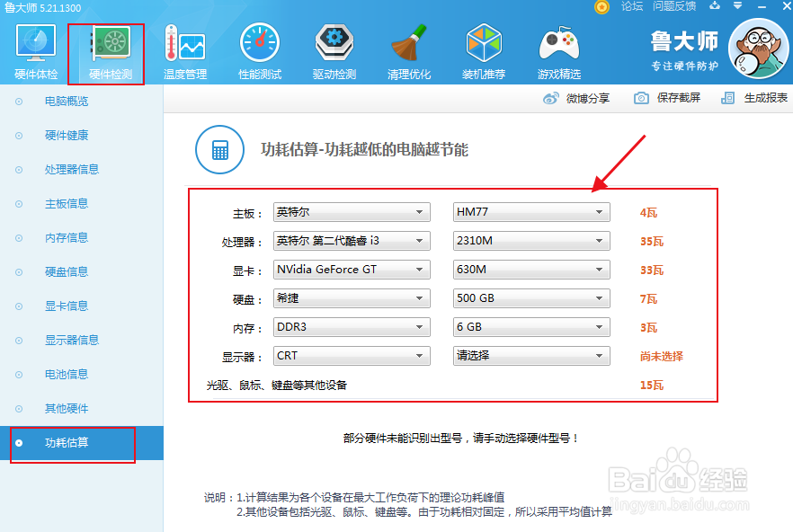793x532 pixels.
Task: Click the 鲁大师 mascot avatar
Action: (759, 49)
